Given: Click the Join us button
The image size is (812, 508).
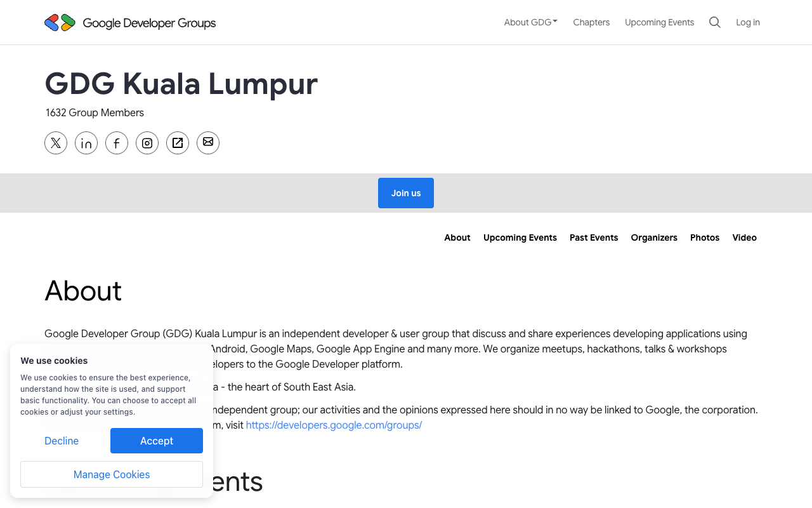Looking at the screenshot, I should (405, 193).
